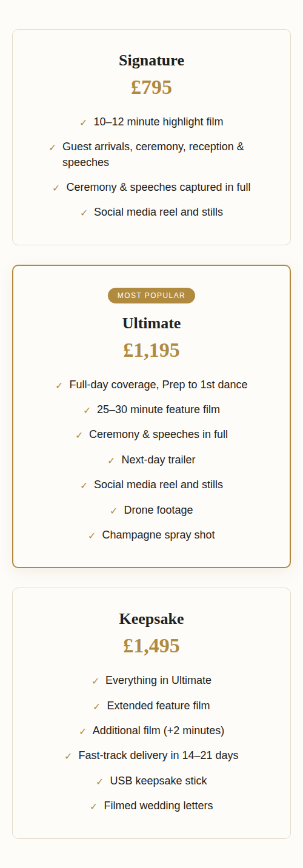Select the Signature package title

[151, 61]
